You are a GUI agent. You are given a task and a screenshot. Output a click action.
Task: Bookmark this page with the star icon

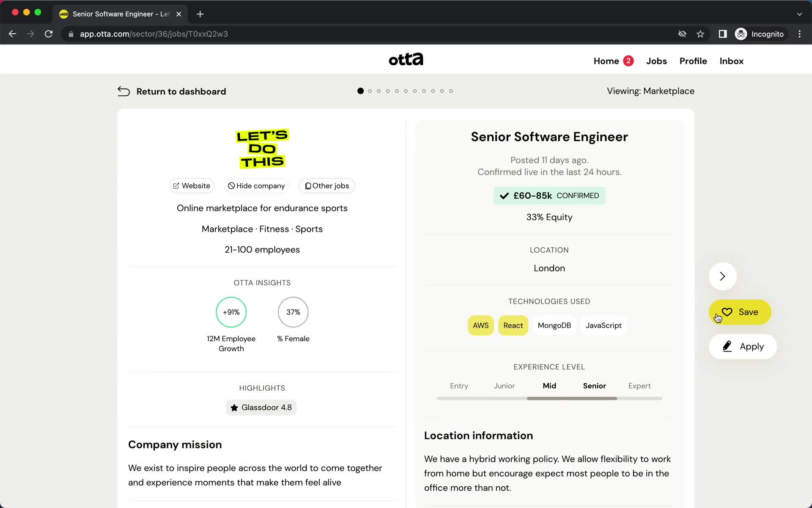[x=700, y=34]
